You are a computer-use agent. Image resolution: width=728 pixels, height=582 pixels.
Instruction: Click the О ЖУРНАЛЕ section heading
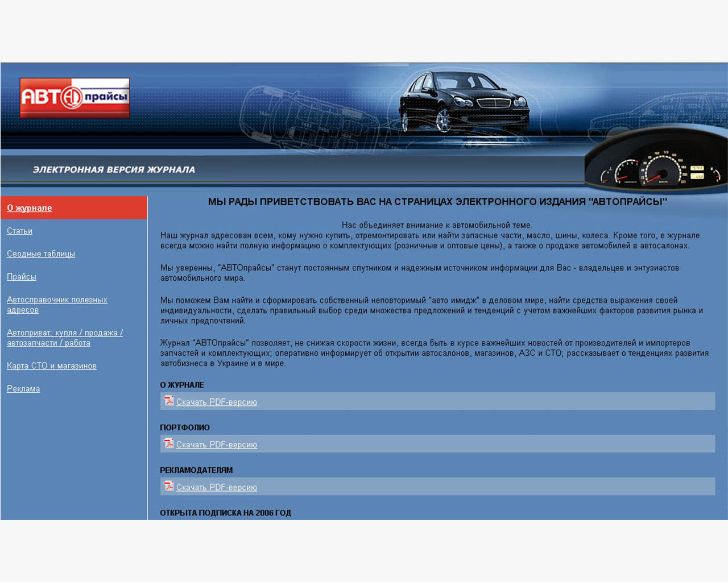[x=182, y=385]
